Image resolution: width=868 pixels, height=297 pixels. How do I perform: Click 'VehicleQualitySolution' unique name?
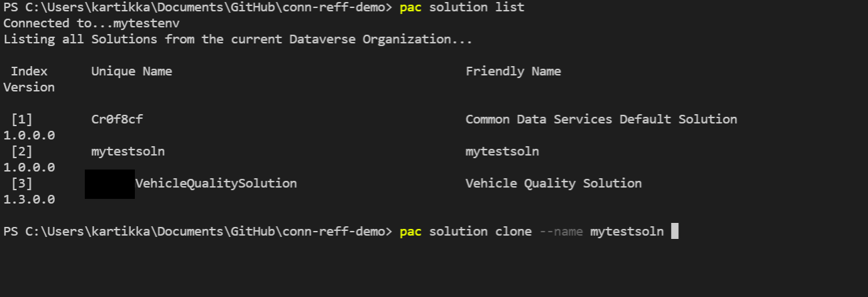pos(216,184)
